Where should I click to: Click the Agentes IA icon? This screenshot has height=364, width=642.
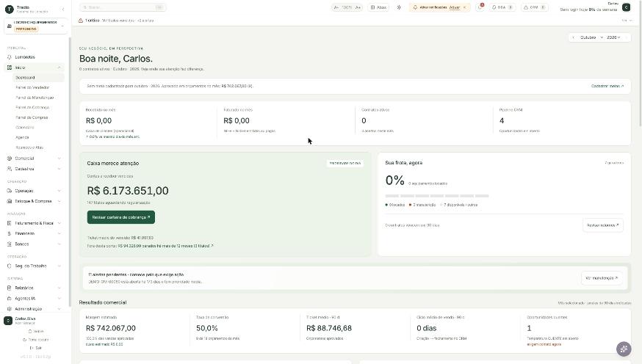tap(10, 299)
